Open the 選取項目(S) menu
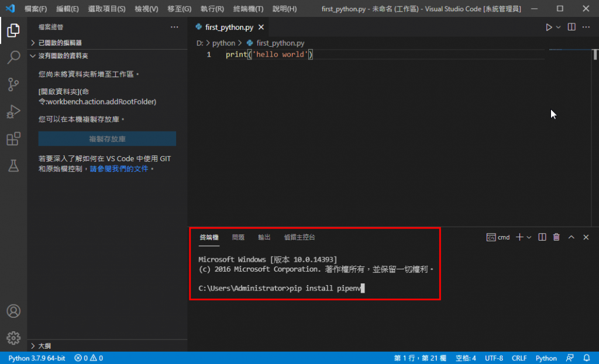 point(106,8)
